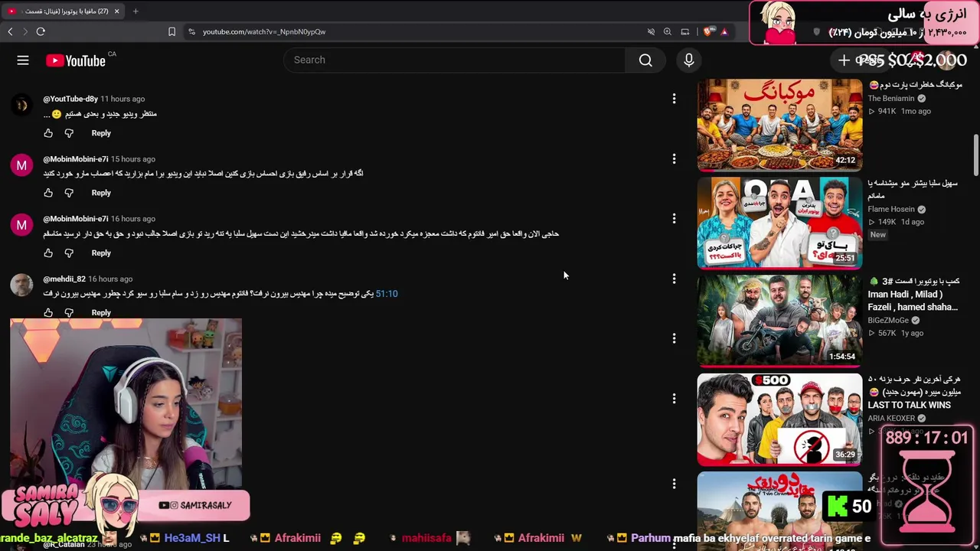The image size is (980, 551).
Task: Dislike the @mehdii_82 comment
Action: 69,312
